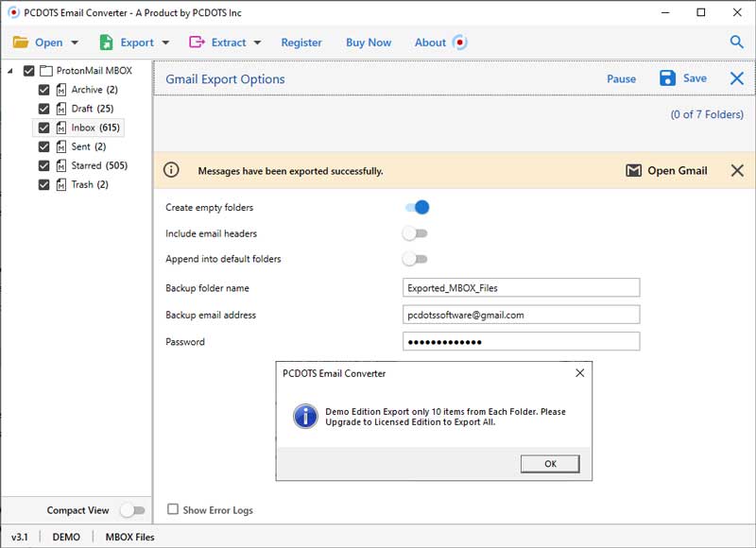The width and height of the screenshot is (756, 548).
Task: Click the Open menu label
Action: pyautogui.click(x=49, y=43)
